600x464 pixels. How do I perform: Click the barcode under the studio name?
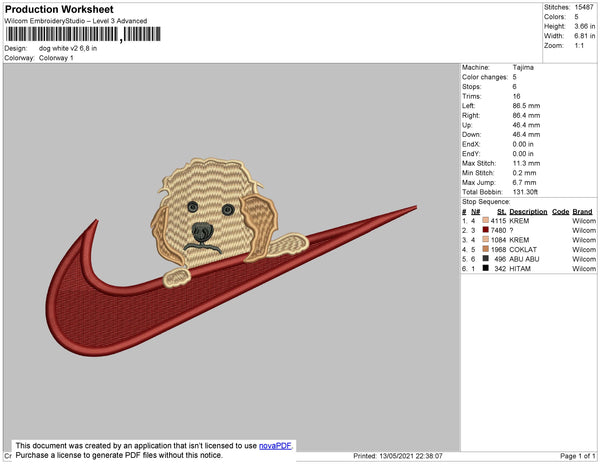point(83,35)
